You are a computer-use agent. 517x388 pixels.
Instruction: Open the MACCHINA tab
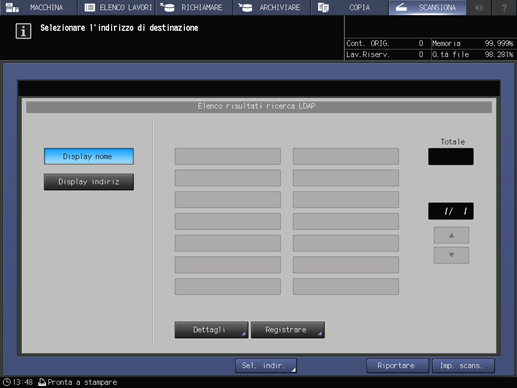pyautogui.click(x=39, y=7)
